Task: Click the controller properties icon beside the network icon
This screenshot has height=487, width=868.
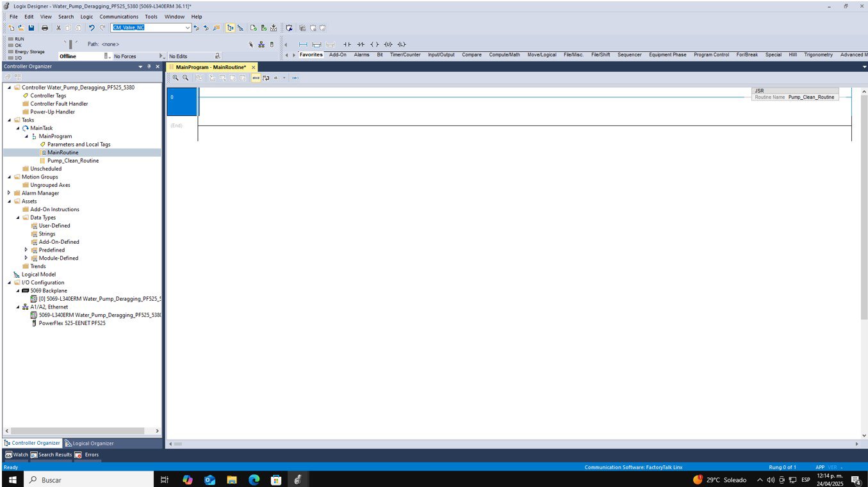Action: pyautogui.click(x=272, y=44)
